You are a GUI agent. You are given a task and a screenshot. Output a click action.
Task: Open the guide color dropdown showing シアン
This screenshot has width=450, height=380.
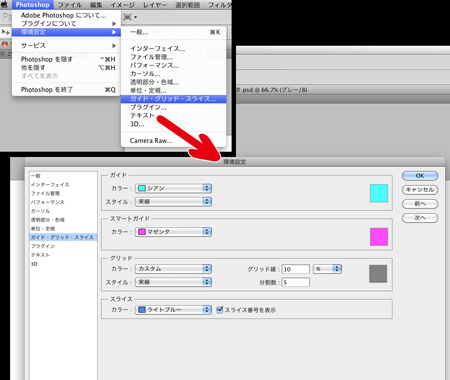point(173,188)
